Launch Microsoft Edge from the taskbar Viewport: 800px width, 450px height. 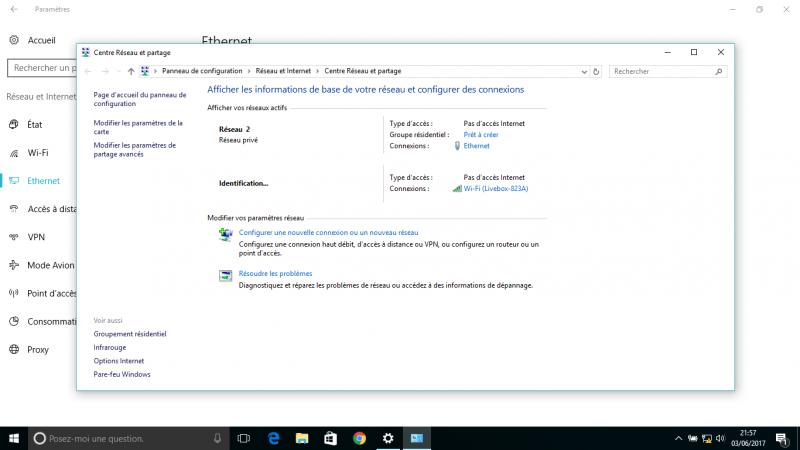point(274,438)
